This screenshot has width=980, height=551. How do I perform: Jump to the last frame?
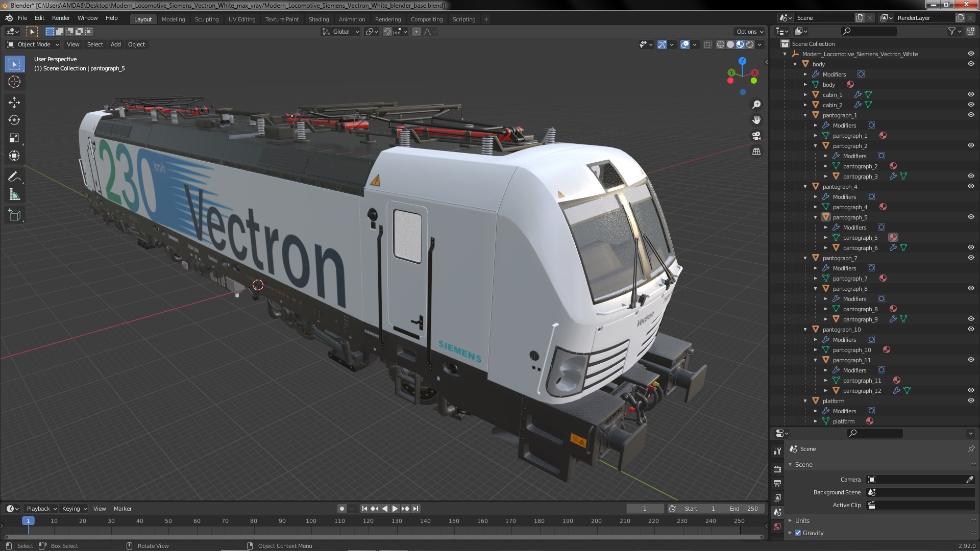click(416, 509)
